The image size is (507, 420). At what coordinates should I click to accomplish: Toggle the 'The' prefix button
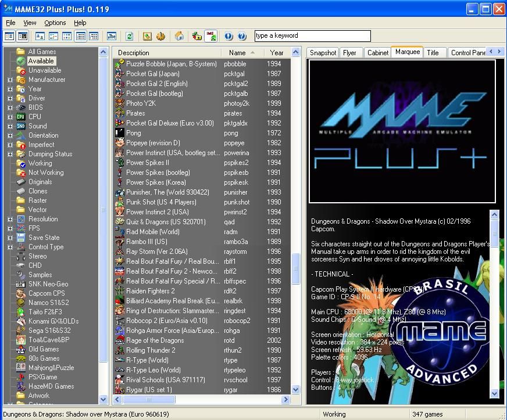(112, 36)
